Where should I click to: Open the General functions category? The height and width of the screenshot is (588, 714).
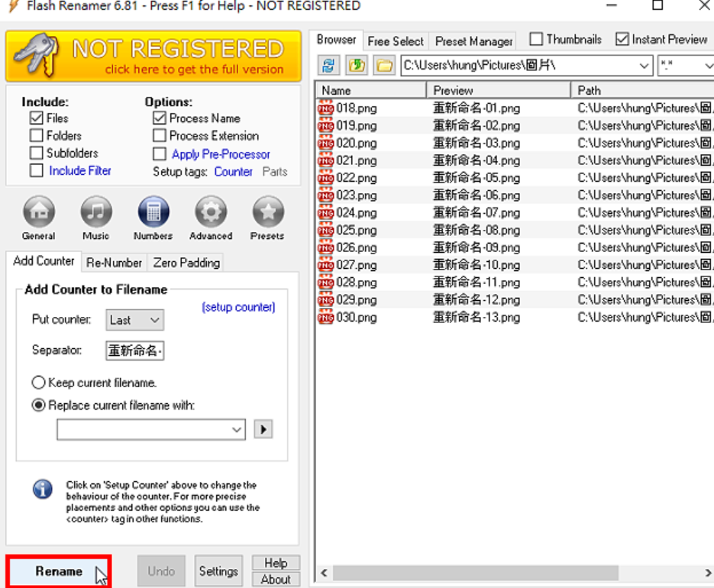click(x=39, y=212)
